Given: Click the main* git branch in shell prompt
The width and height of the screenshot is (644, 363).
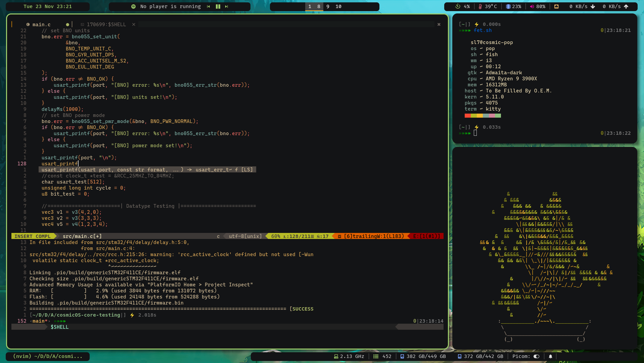Looking at the screenshot, I should click(x=40, y=321).
